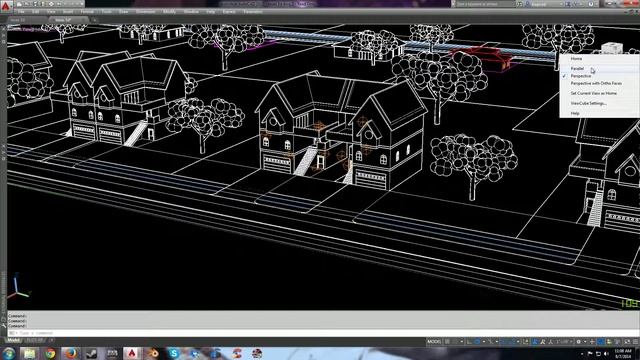Open the Window menu
640x360 pixels.
click(191, 12)
